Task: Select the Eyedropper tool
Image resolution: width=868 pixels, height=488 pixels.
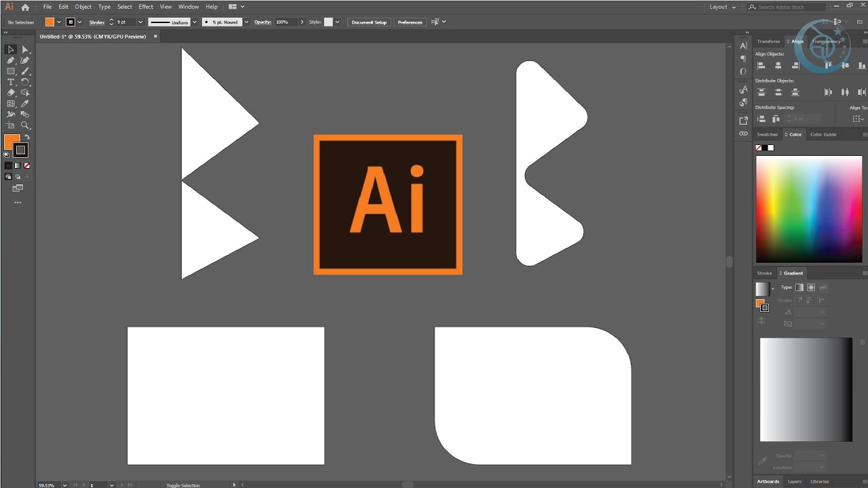Action: pyautogui.click(x=25, y=104)
